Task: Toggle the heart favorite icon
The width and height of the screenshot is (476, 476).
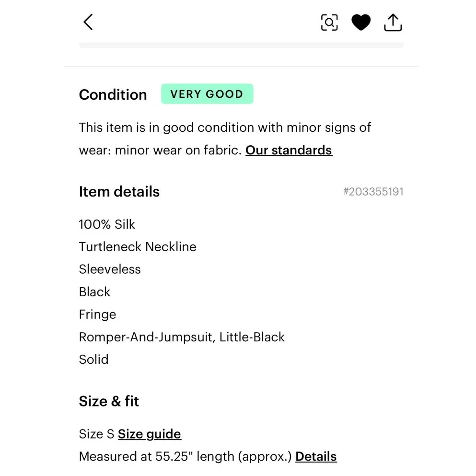Action: 361,23
